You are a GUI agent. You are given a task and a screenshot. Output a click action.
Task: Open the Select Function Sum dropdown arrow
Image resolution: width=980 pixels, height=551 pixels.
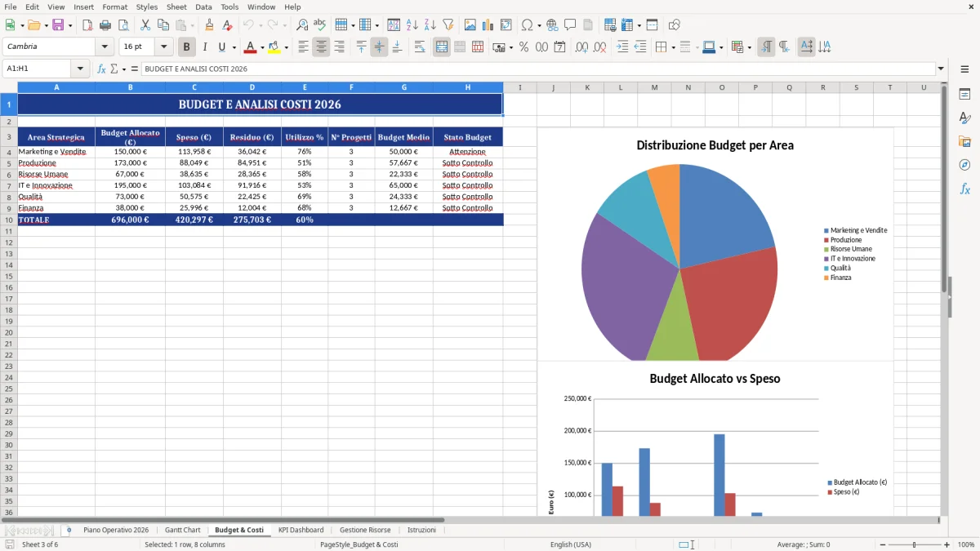[124, 69]
